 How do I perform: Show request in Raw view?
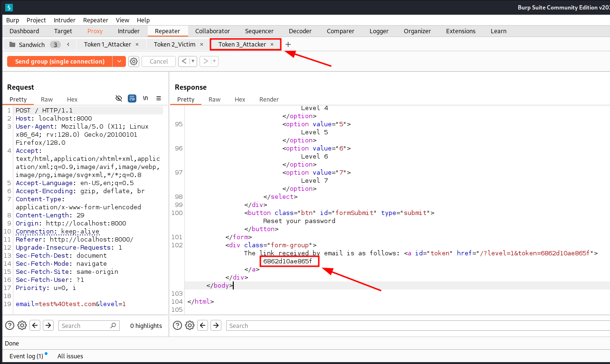[x=47, y=99]
